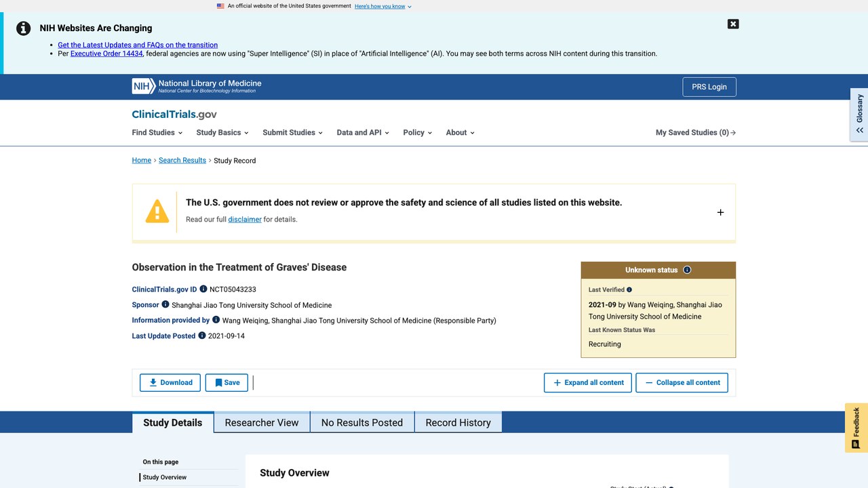Click the Unknown status info icon
This screenshot has height=488, width=868.
point(687,270)
